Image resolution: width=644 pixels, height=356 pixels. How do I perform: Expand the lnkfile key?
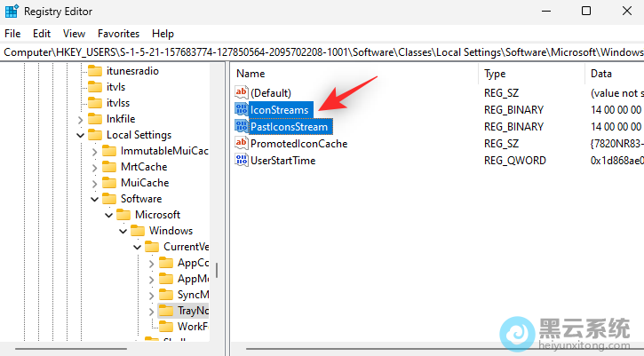pyautogui.click(x=80, y=119)
